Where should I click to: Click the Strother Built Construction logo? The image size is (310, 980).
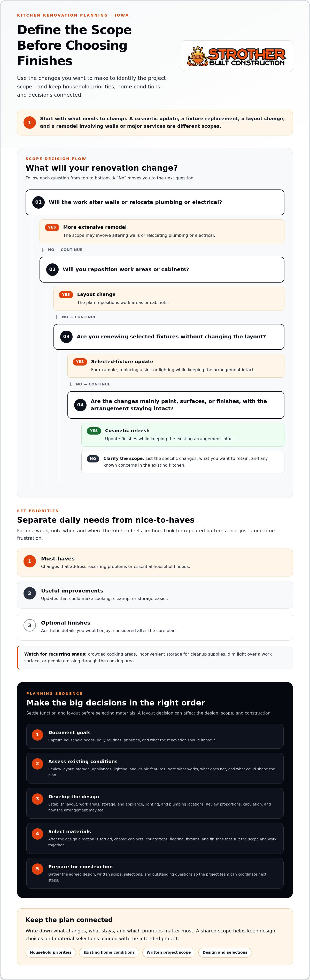pos(237,56)
